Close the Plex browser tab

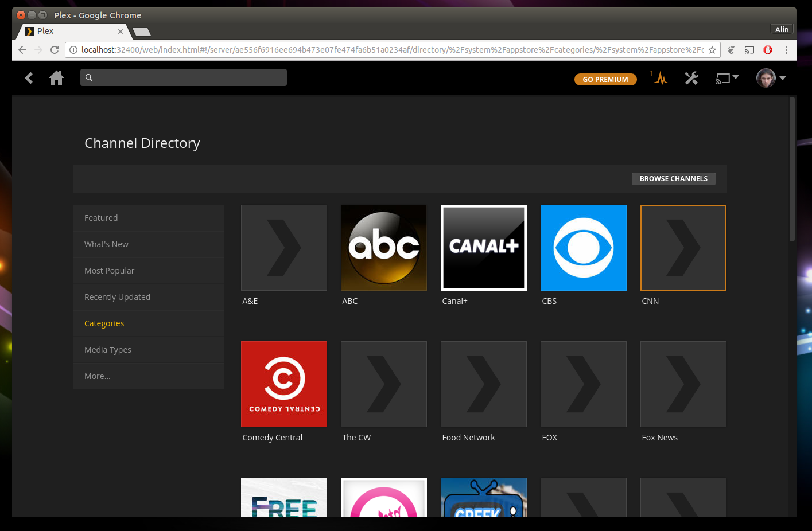pos(121,32)
